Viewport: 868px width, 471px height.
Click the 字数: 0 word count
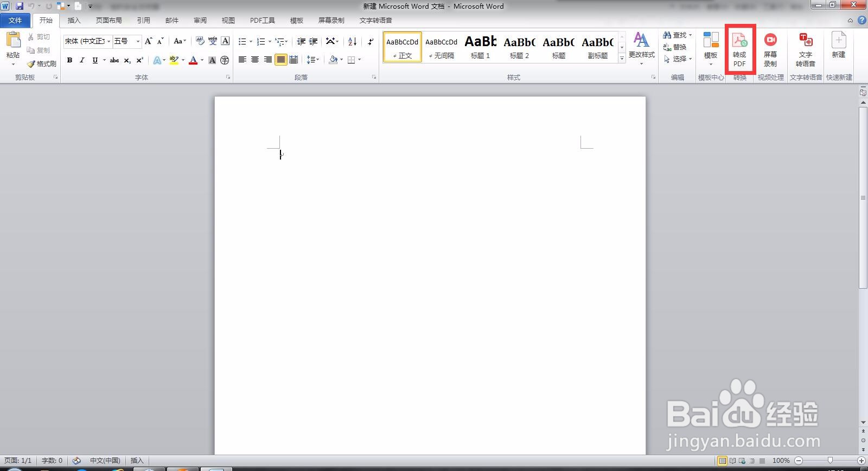click(x=52, y=460)
